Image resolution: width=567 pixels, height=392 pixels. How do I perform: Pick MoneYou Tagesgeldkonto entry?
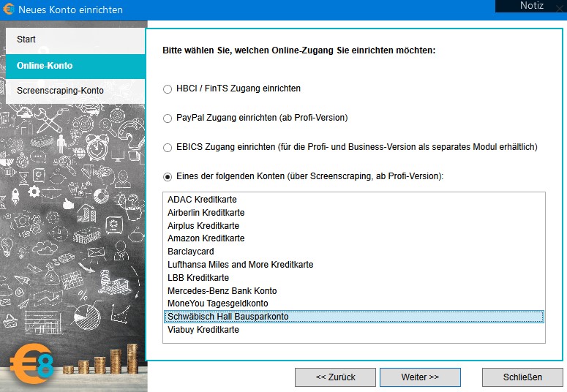tap(353, 304)
